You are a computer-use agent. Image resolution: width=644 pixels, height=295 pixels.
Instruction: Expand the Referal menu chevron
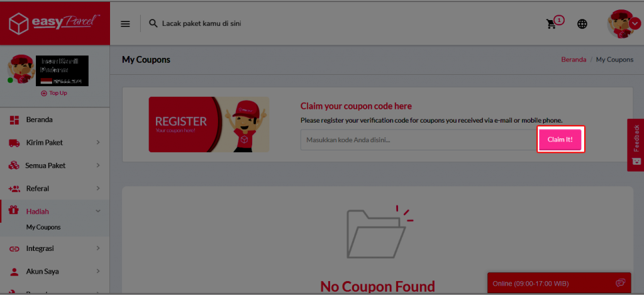(98, 189)
